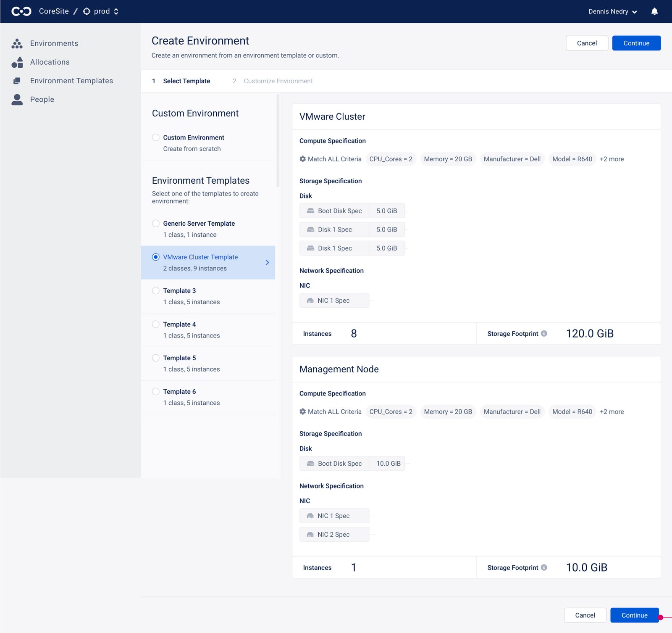Click the top Continue button
The image size is (672, 633).
tap(636, 43)
